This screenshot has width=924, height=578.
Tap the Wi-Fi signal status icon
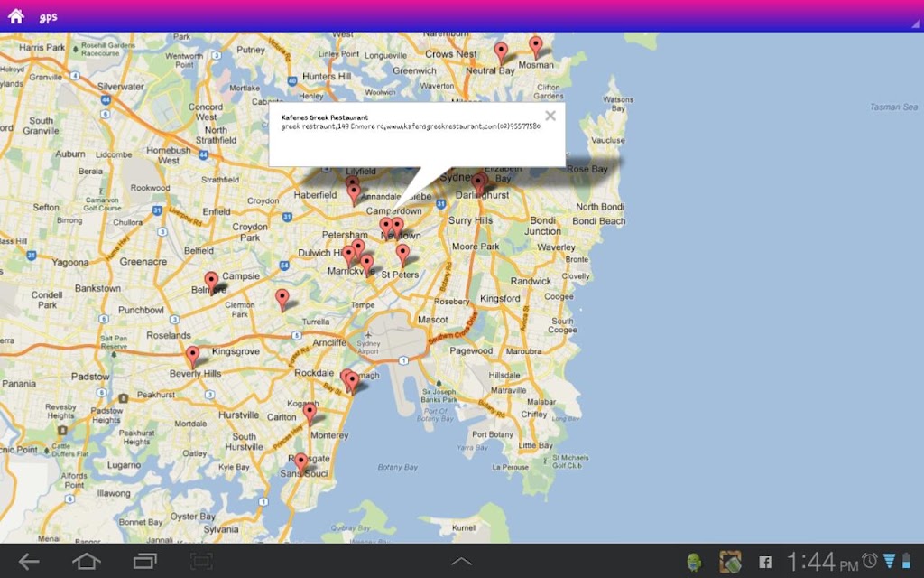(889, 560)
